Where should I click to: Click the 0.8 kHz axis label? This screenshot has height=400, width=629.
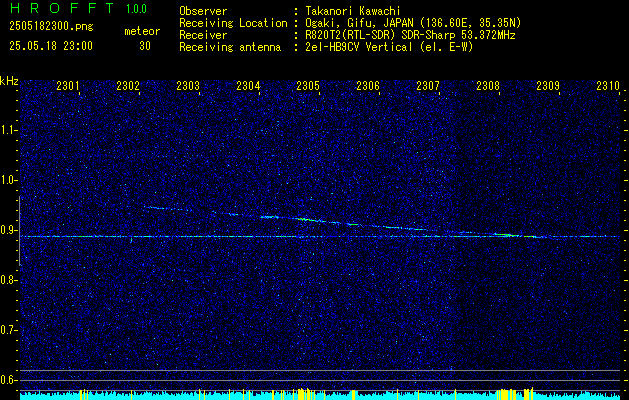point(8,280)
